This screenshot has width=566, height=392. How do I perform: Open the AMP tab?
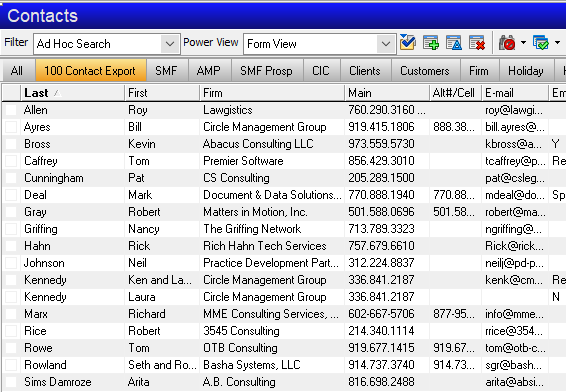pos(209,71)
